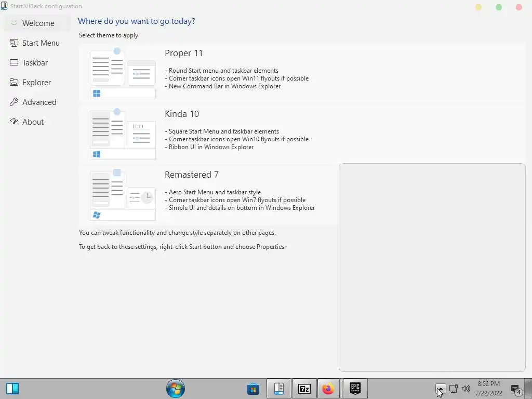This screenshot has height=399, width=532.
Task: Switch to Taskbar settings page
Action: click(x=37, y=62)
